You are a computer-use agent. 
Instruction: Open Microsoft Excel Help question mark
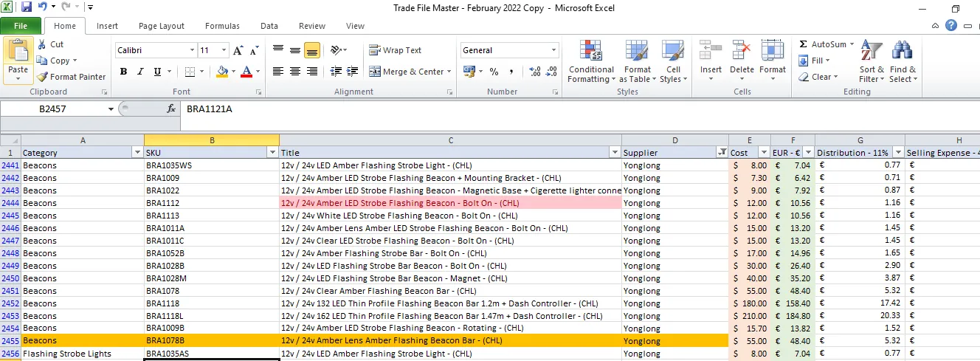951,26
